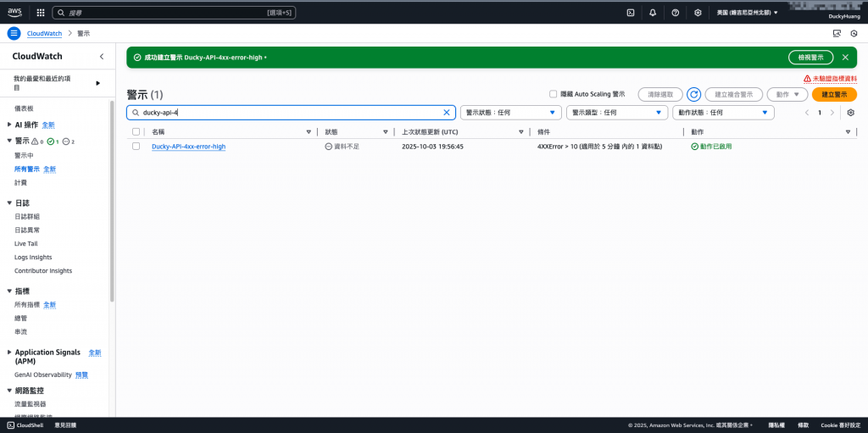Go to the previous alarms page arrow

(x=807, y=113)
